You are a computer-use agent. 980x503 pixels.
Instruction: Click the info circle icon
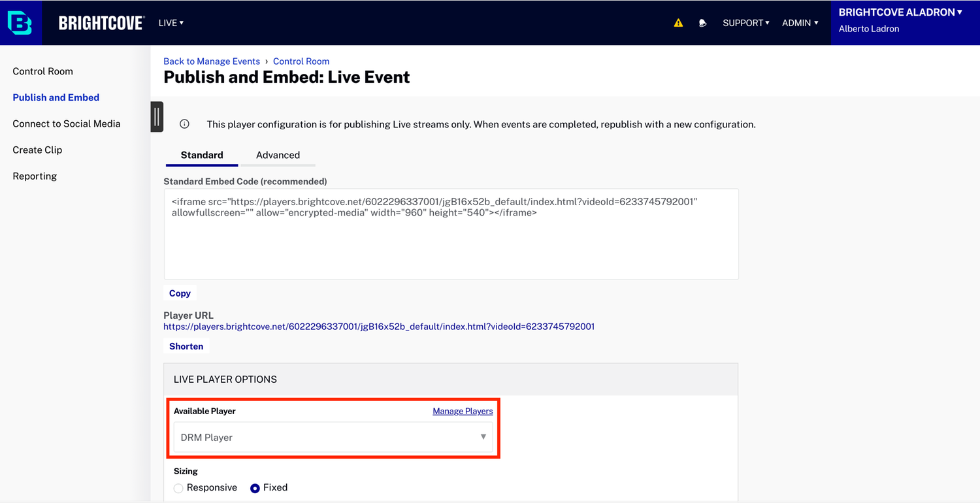[x=184, y=124]
